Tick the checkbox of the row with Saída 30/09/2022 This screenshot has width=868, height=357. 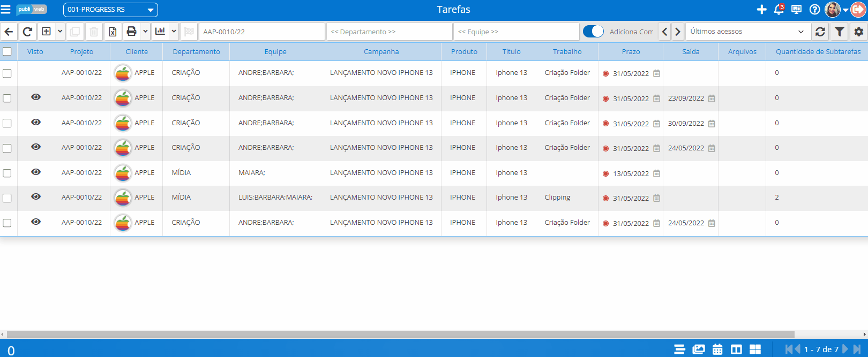tap(7, 123)
